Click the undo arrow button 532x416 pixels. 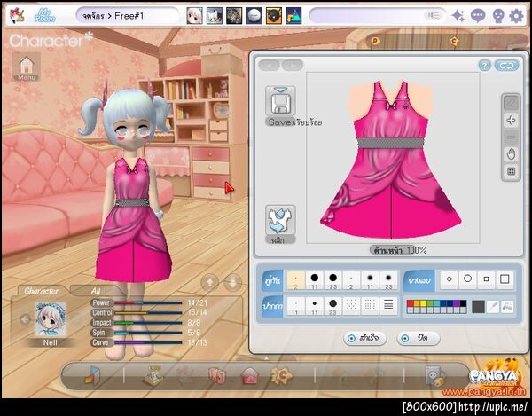click(270, 65)
